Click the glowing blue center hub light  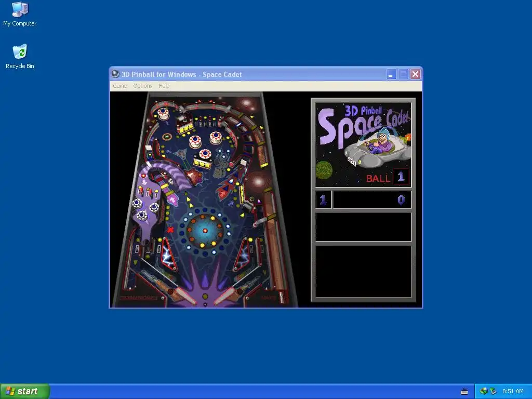(x=205, y=230)
